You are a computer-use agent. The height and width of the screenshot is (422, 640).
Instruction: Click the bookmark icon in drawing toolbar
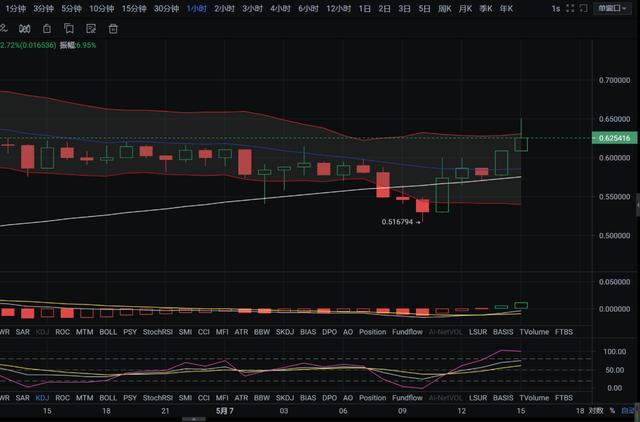[69, 30]
